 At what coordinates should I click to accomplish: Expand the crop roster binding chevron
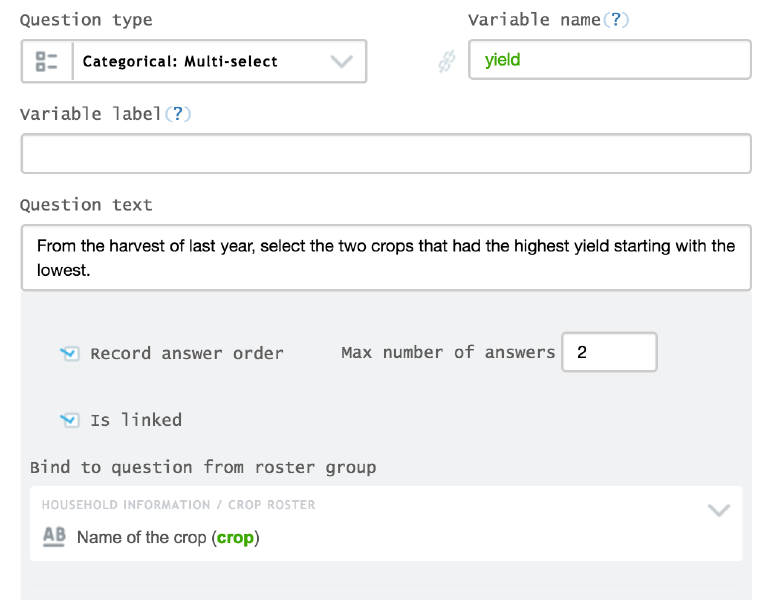pos(718,510)
